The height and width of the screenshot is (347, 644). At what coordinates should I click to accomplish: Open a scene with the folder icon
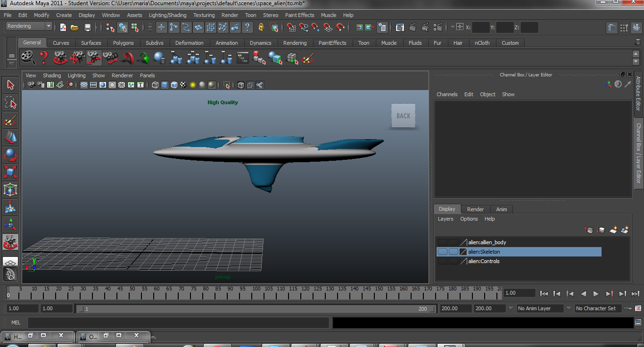point(74,27)
